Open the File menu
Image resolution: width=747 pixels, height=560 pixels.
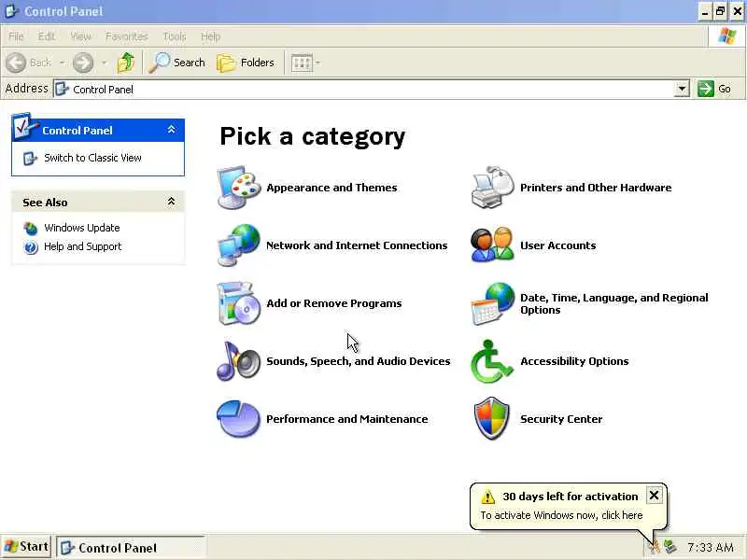click(16, 36)
